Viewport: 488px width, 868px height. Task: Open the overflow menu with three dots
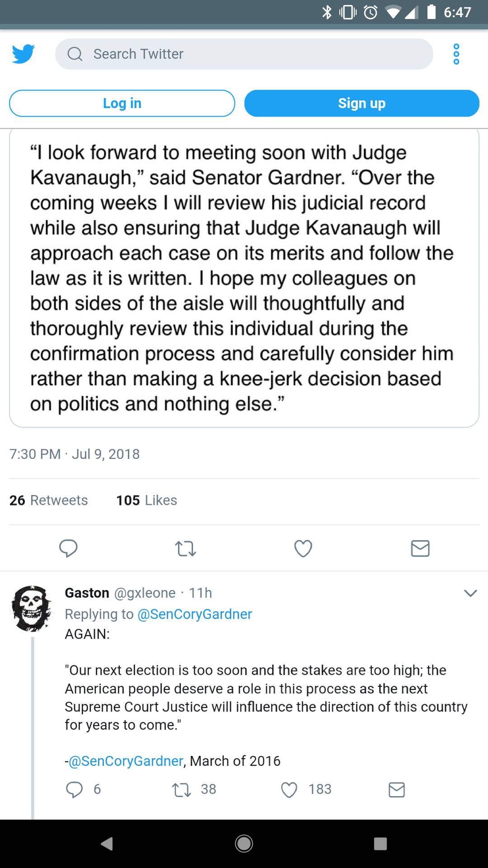tap(456, 54)
